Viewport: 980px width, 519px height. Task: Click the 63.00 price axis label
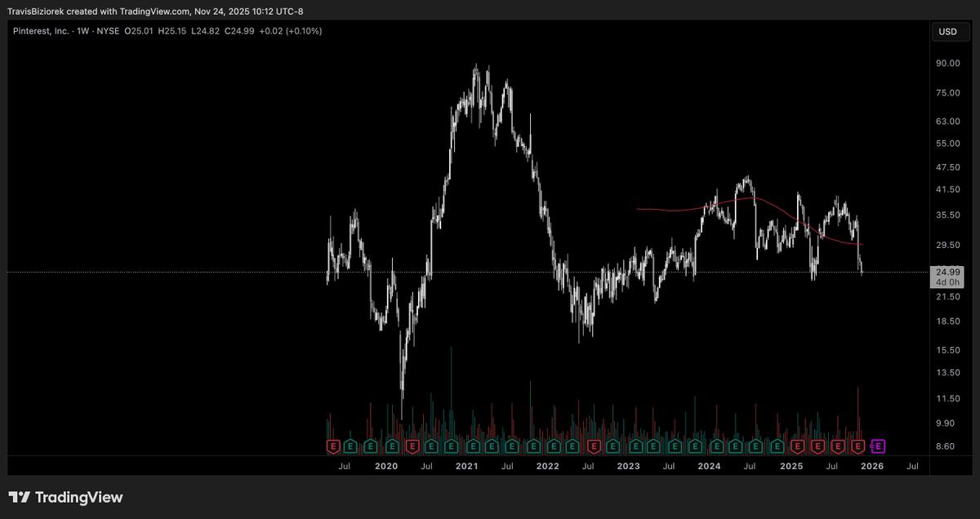[947, 122]
